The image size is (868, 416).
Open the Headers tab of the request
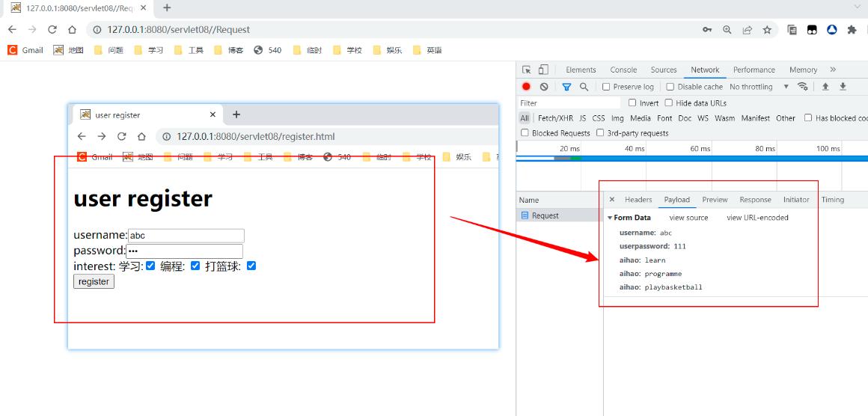[x=638, y=200]
